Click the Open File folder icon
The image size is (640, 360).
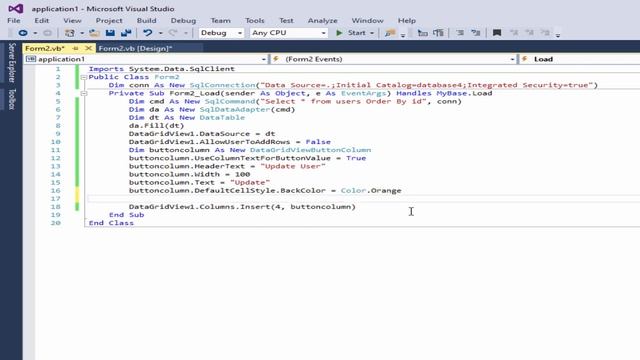(x=95, y=33)
